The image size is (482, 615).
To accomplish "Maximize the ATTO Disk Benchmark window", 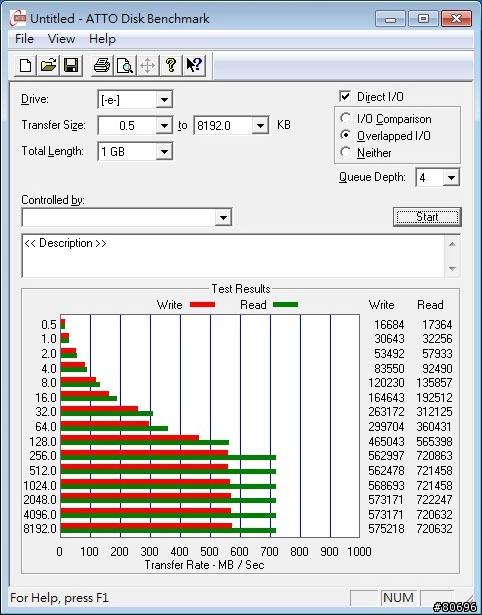I will click(x=423, y=18).
